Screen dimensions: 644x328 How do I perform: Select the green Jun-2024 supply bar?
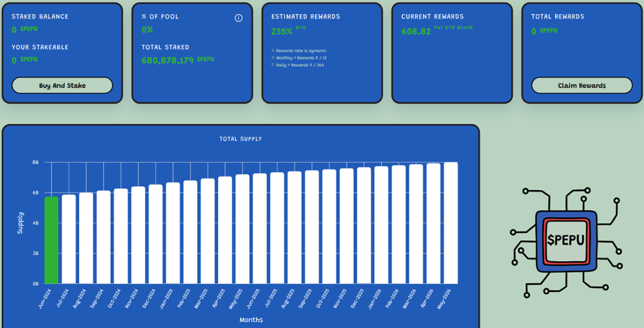[x=52, y=240]
